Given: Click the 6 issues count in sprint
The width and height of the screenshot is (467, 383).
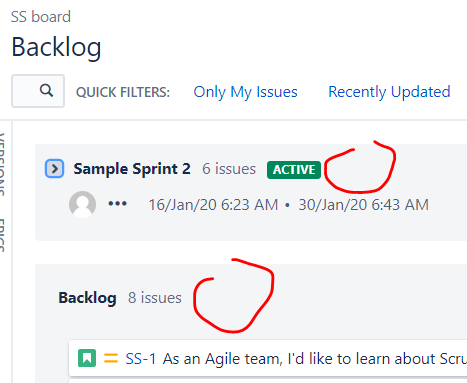Looking at the screenshot, I should (x=229, y=169).
